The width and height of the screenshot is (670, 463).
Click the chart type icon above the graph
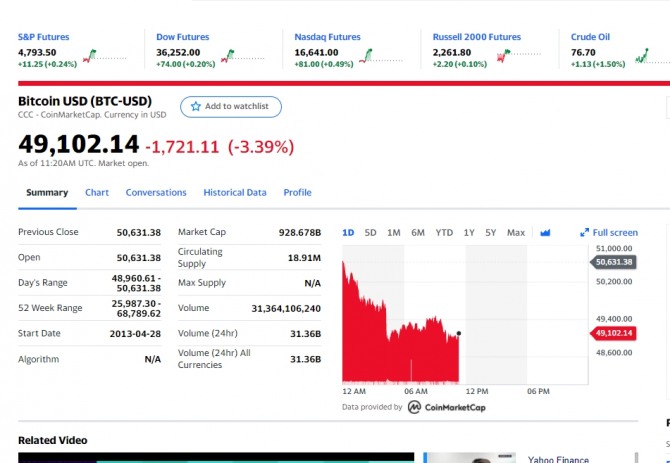545,233
